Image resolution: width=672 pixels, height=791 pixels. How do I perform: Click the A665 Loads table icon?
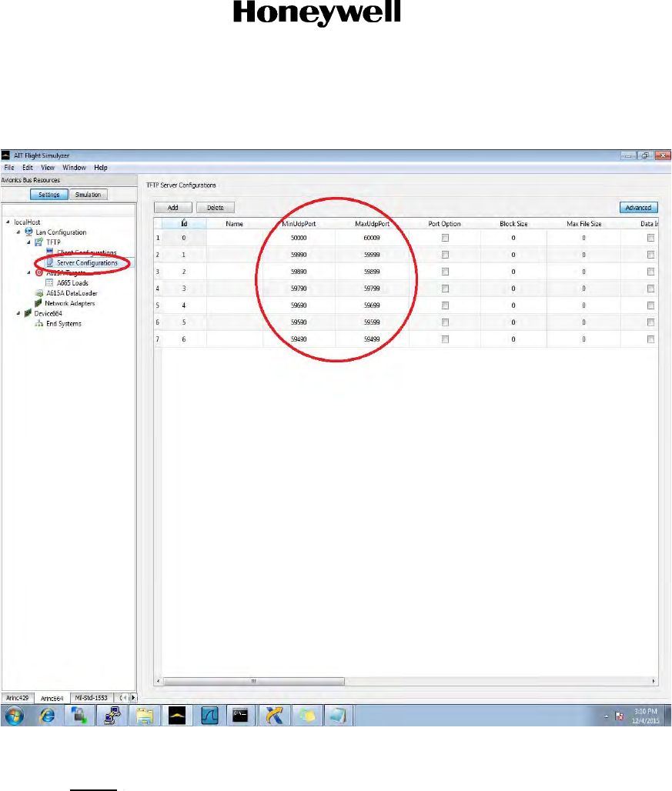49,282
